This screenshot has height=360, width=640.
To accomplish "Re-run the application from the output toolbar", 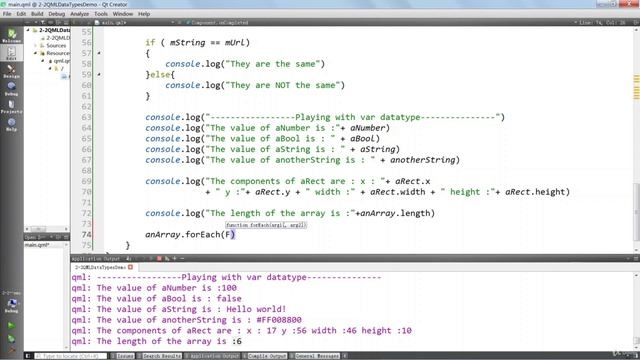I will pos(167,258).
